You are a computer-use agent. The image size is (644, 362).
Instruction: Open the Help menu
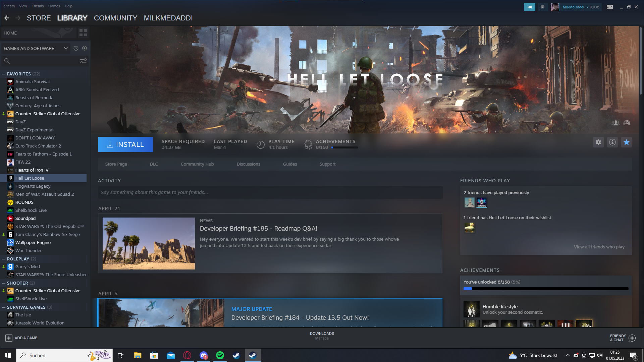pos(68,6)
